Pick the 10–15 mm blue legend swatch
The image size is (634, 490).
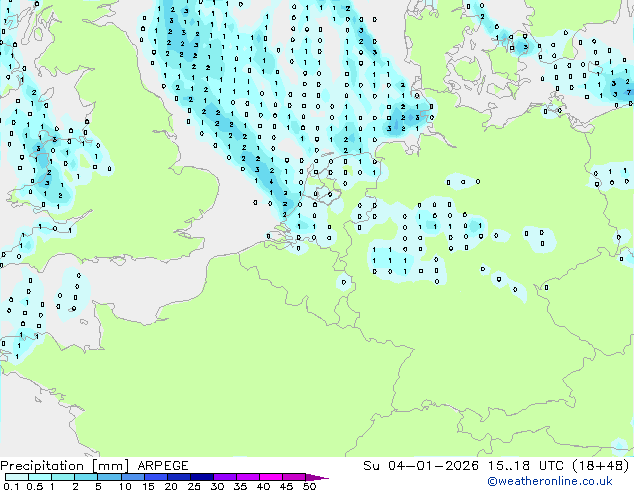[x=132, y=477]
